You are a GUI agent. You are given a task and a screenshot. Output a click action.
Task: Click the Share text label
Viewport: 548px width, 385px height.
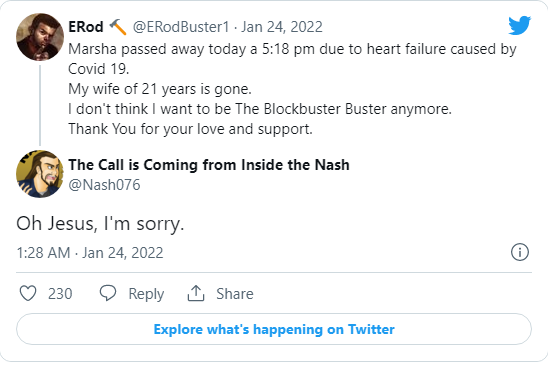click(x=235, y=293)
